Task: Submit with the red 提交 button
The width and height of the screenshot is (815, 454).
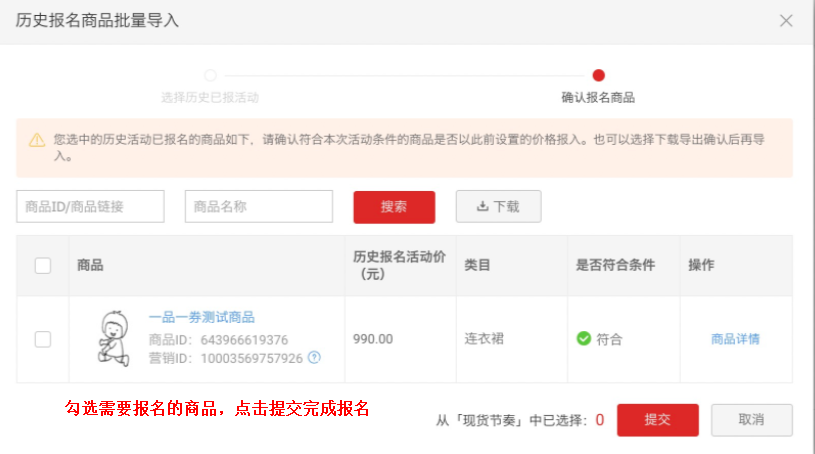Action: coord(657,420)
